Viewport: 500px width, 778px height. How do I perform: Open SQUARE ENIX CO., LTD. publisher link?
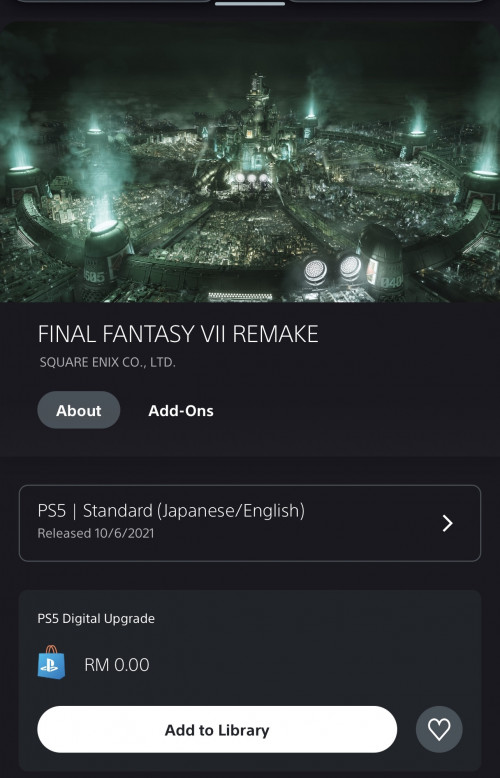108,362
